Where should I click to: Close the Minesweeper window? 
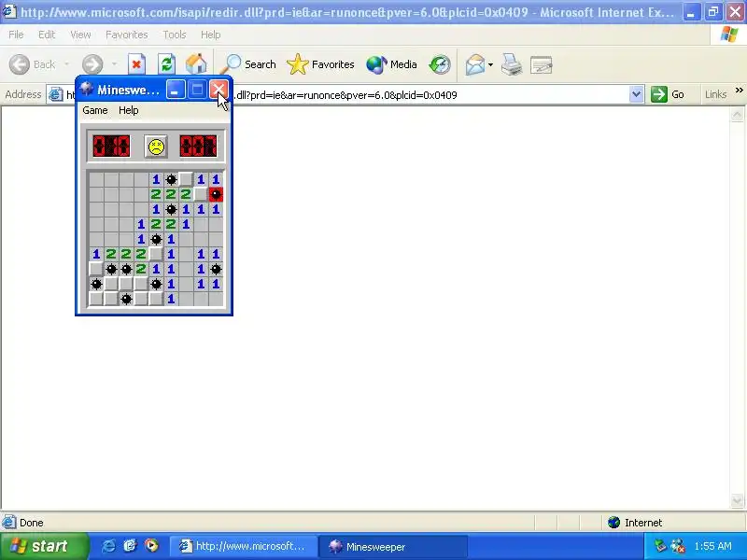218,90
